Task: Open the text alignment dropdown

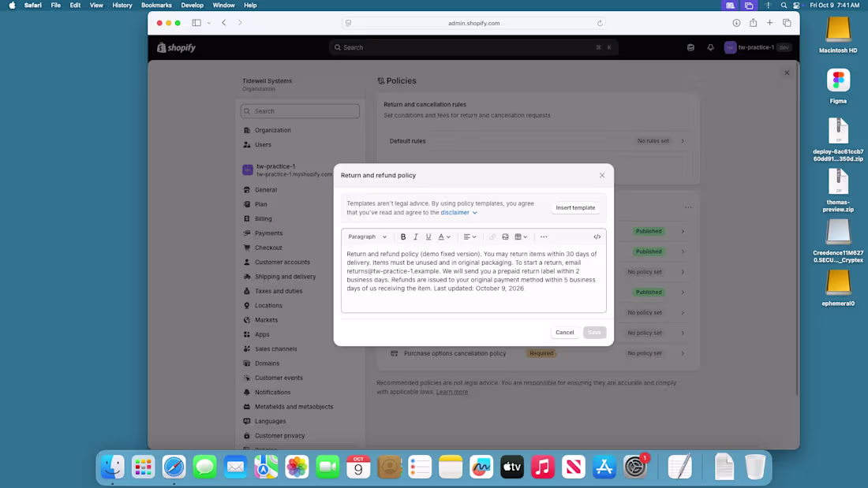Action: click(470, 237)
